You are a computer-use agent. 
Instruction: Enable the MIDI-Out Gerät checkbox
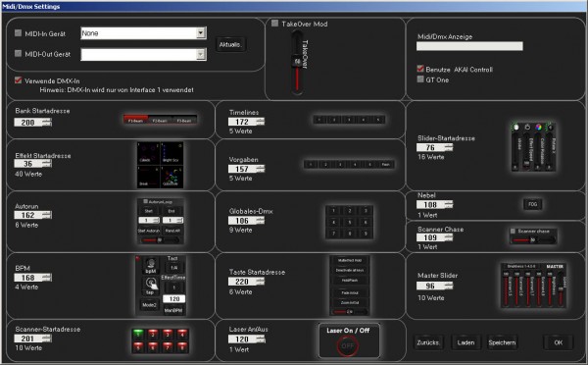pyautogui.click(x=18, y=53)
